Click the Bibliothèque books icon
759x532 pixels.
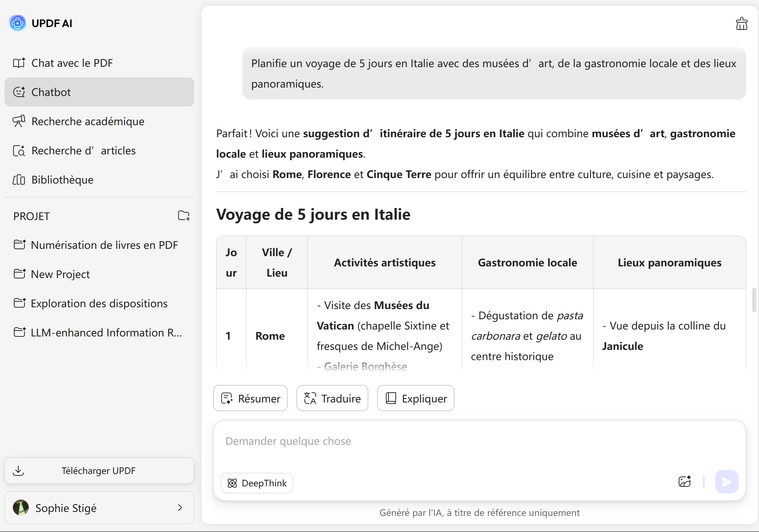pos(19,180)
